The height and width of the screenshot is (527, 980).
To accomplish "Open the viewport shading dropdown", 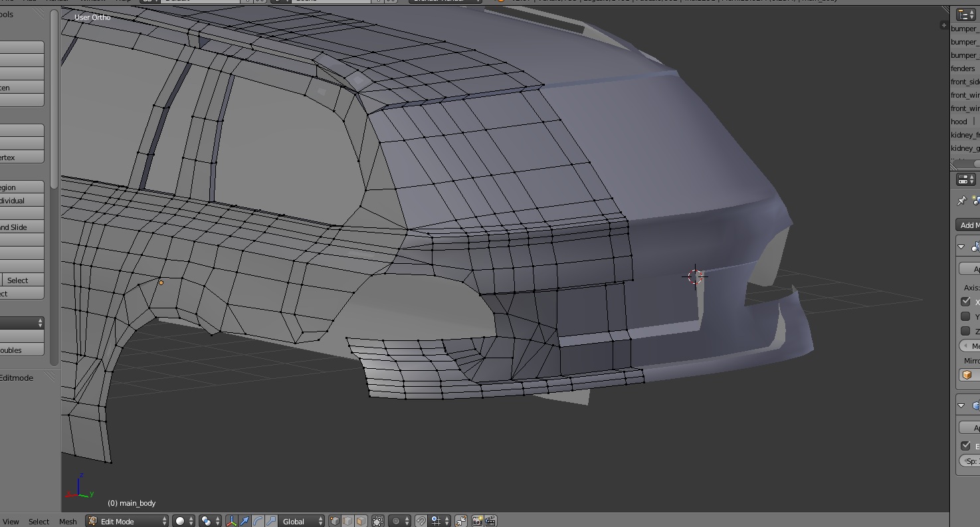I will [184, 521].
